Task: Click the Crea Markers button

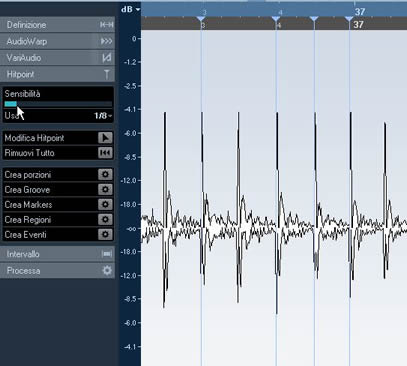Action: 58,205
